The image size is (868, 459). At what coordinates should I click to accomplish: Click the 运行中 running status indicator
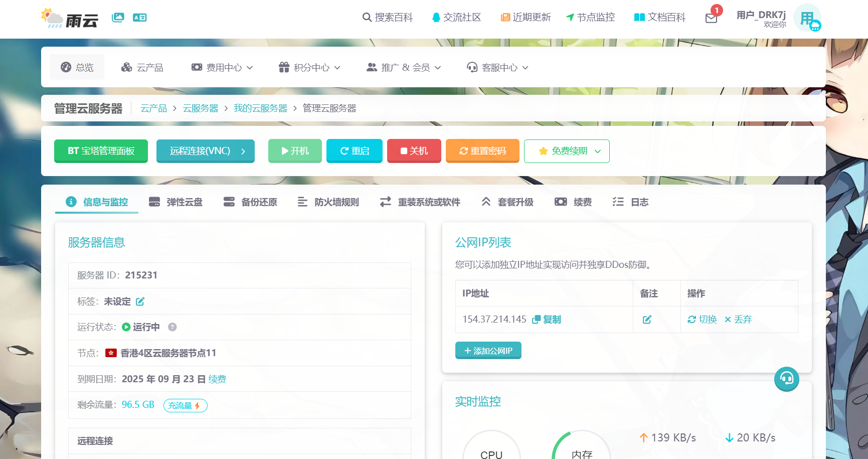pos(141,327)
